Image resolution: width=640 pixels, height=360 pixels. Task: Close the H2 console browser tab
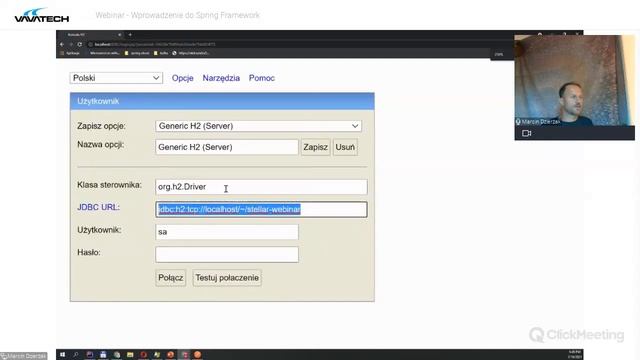pos(120,35)
